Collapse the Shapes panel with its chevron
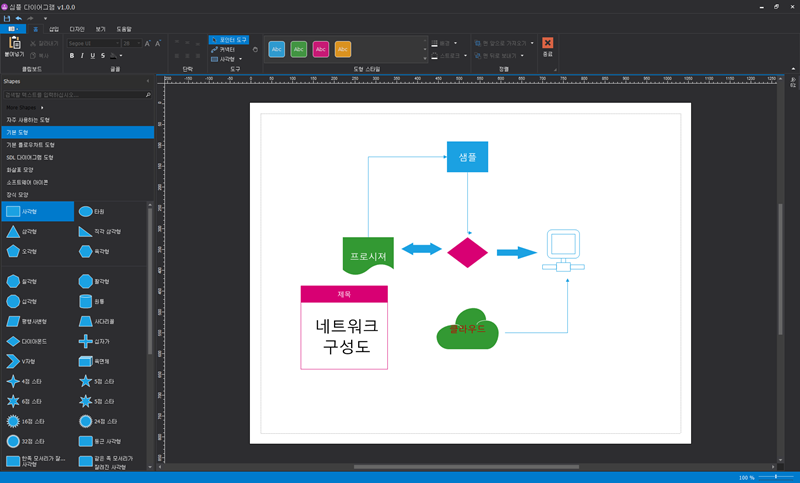 148,81
